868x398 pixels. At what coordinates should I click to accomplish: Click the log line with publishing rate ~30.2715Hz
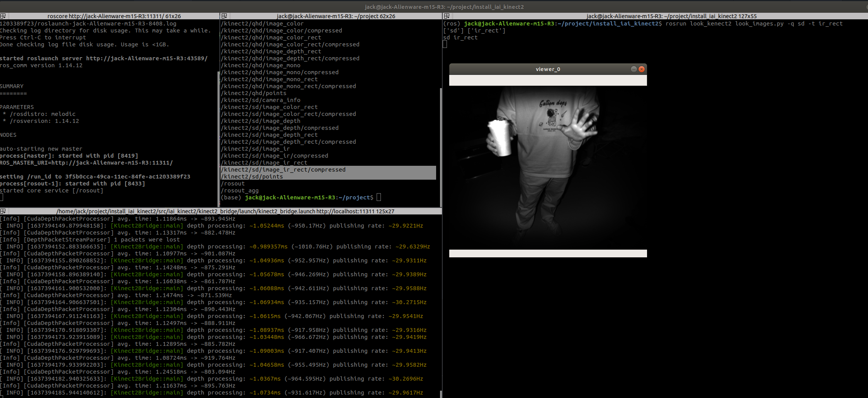(213, 302)
